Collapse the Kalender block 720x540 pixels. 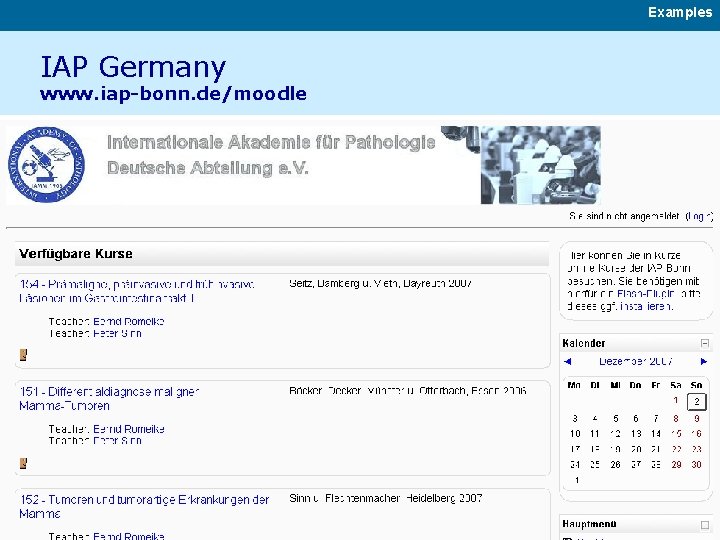coord(705,343)
